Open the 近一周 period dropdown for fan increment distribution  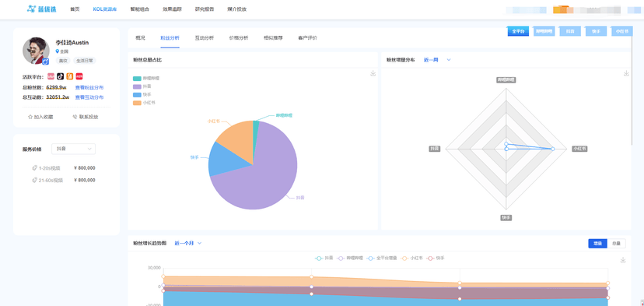tap(437, 60)
